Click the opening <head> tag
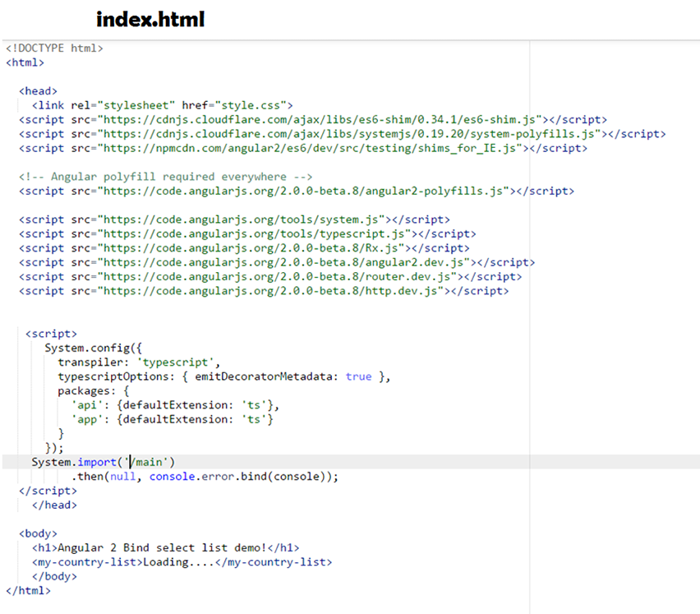 click(x=38, y=90)
